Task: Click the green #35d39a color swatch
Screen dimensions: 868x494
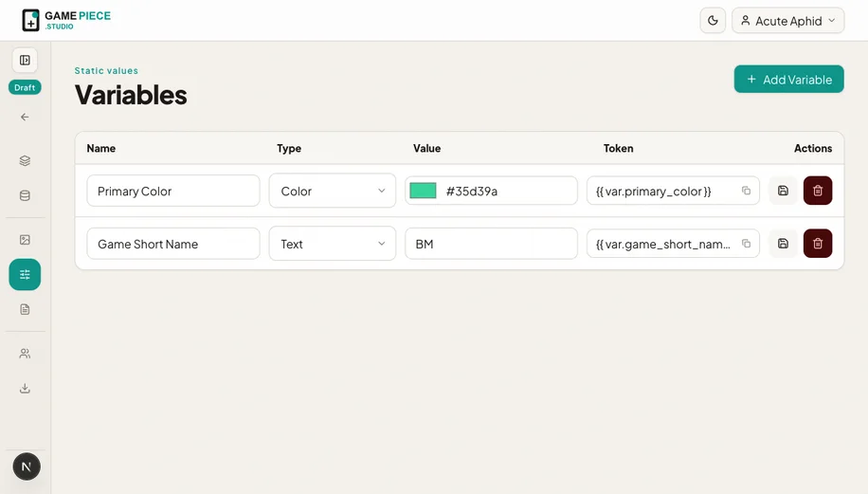Action: [423, 191]
